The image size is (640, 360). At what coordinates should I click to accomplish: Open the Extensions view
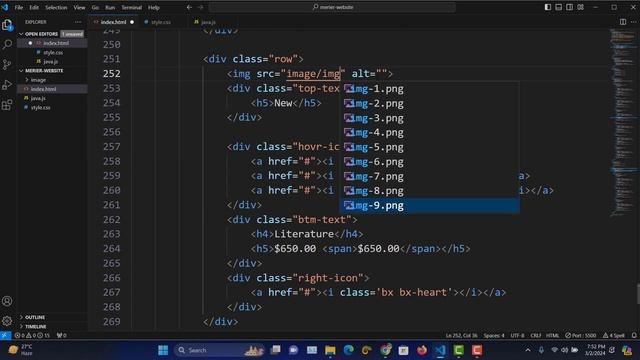7,105
